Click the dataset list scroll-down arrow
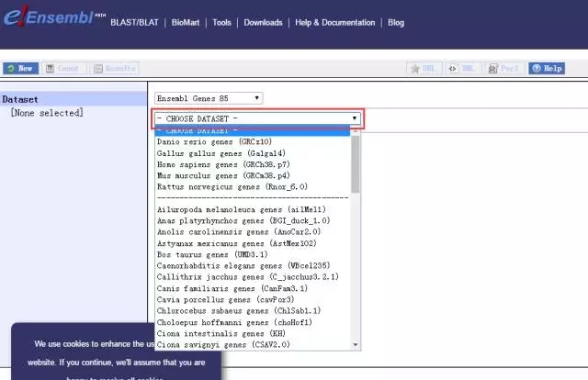Viewport: 588px width, 380px height. [x=356, y=345]
